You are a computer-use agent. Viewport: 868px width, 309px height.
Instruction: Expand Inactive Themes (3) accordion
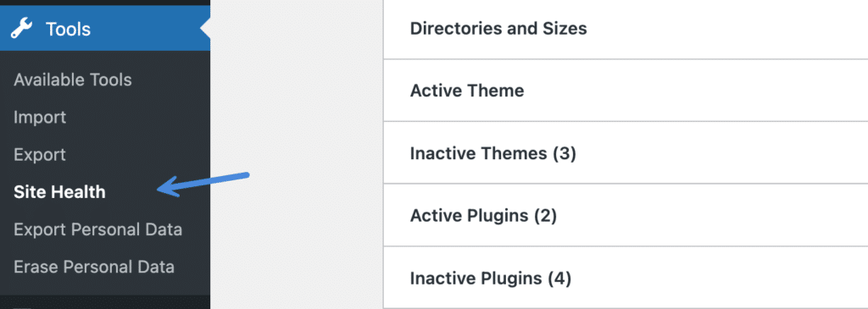point(626,152)
